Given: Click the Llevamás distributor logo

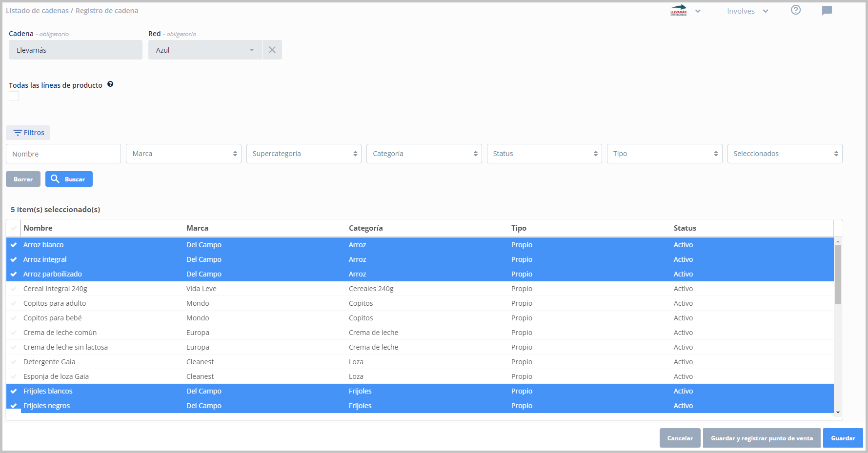Looking at the screenshot, I should click(678, 11).
